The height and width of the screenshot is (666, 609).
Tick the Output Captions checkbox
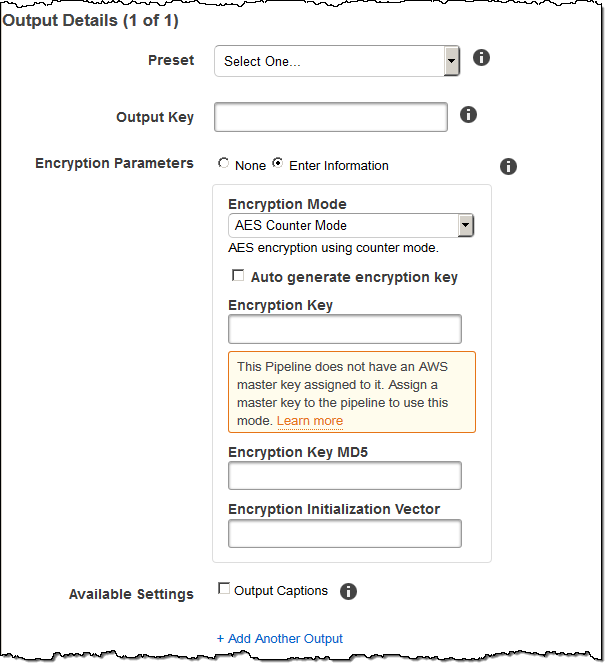tap(224, 590)
